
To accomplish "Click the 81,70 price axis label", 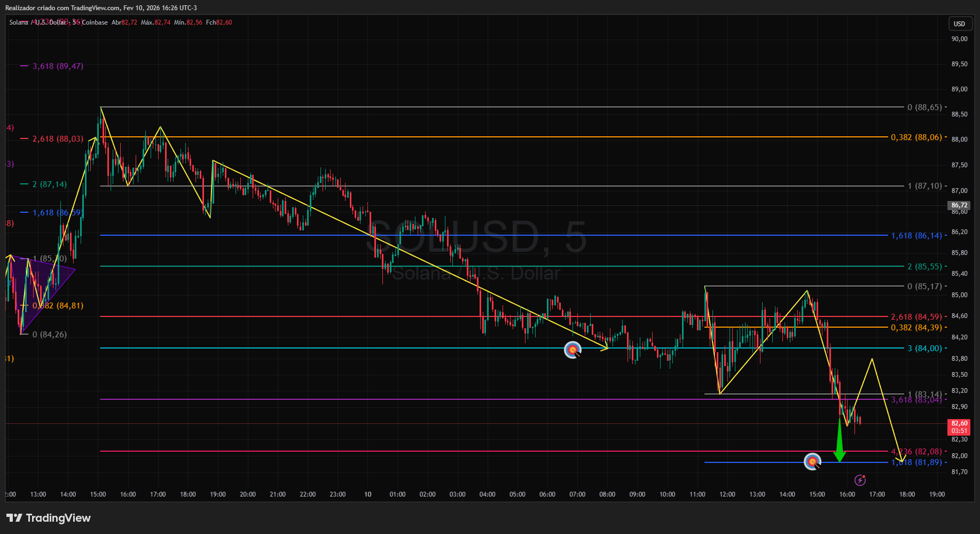I will (x=959, y=472).
